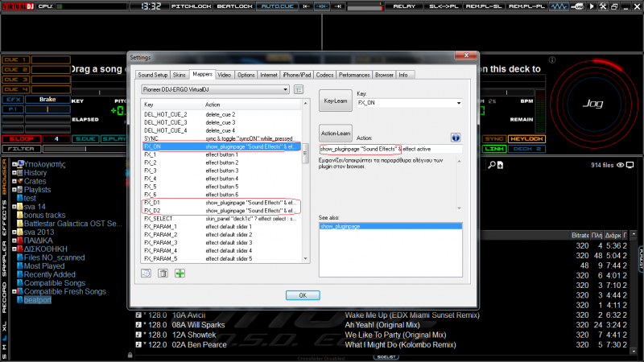Click OK to close Settings
Image resolution: width=644 pixels, height=362 pixels.
[x=302, y=294]
